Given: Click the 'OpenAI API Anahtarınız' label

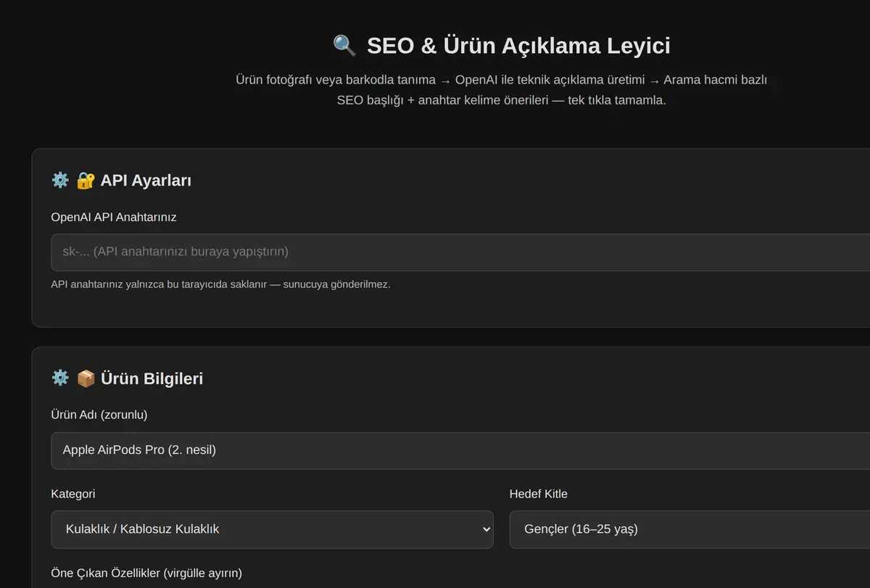Looking at the screenshot, I should [114, 217].
